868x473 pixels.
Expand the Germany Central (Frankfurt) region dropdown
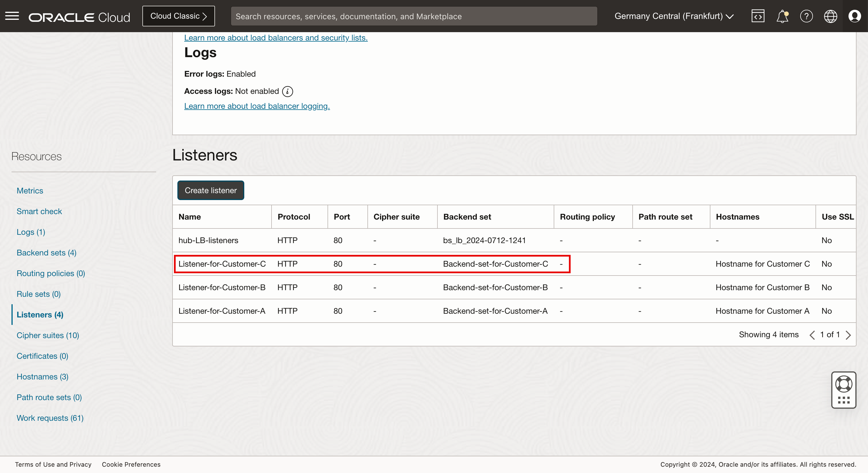(674, 16)
